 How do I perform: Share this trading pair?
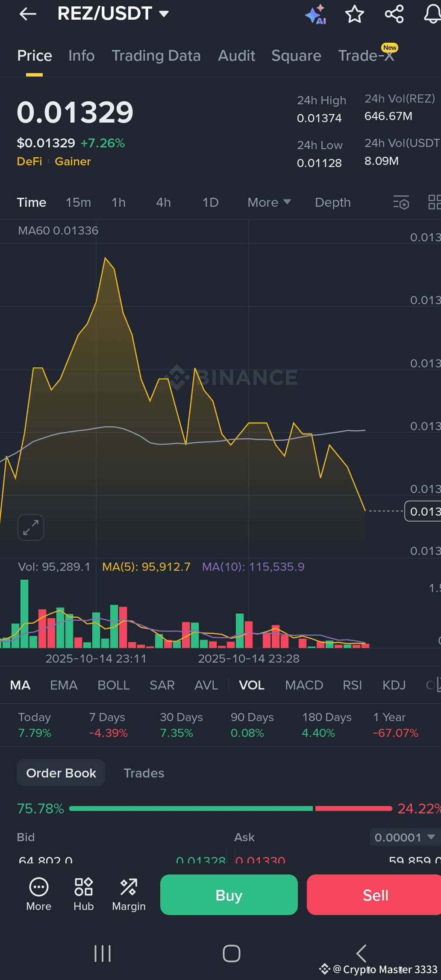point(394,14)
